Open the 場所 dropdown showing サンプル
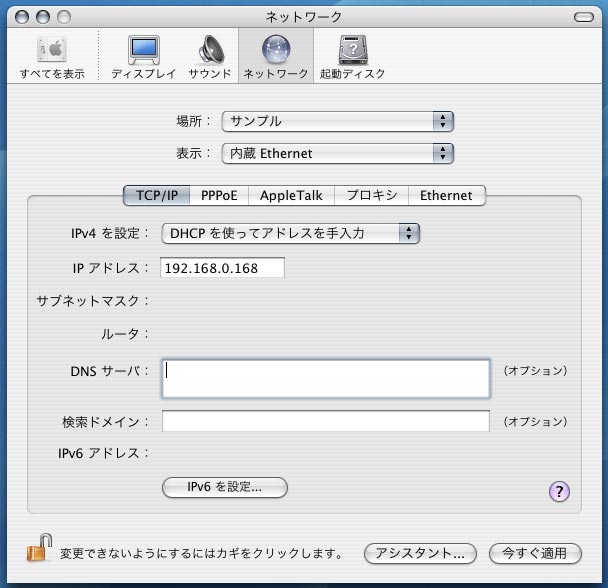Viewport: 608px width, 588px height. [338, 121]
